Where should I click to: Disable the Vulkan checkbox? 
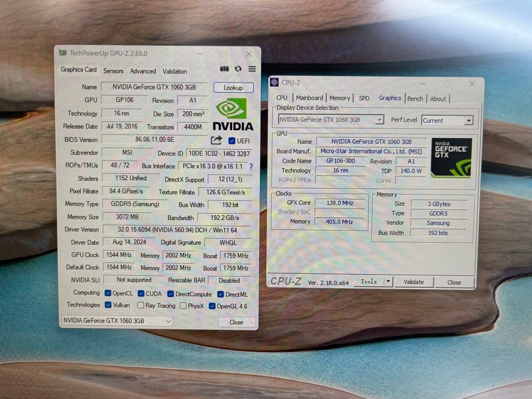click(x=109, y=305)
